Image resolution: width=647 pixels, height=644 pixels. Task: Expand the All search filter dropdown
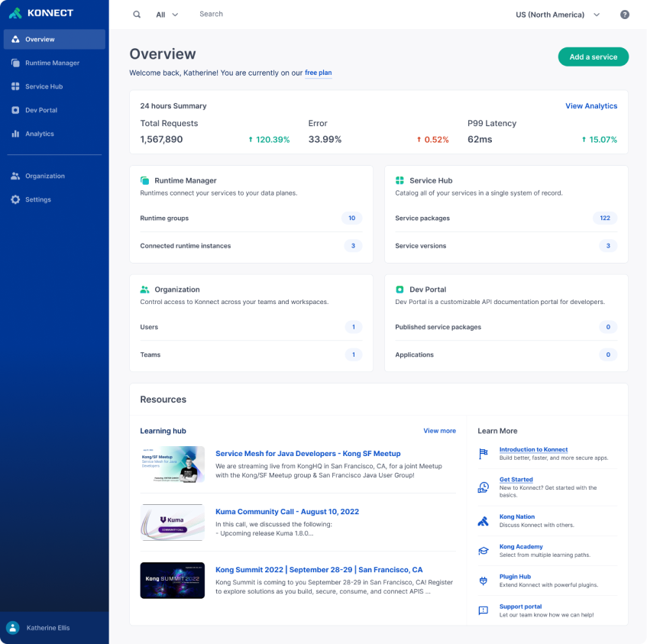tap(167, 14)
